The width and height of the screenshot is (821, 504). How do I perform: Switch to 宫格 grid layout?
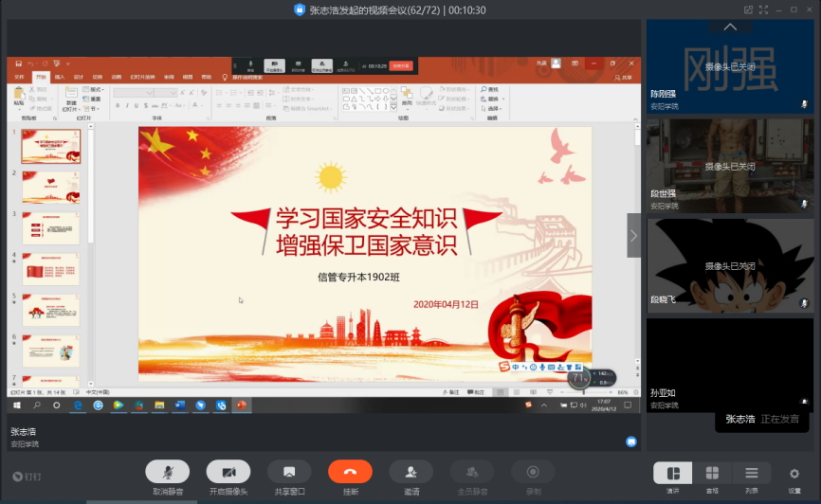(x=712, y=473)
